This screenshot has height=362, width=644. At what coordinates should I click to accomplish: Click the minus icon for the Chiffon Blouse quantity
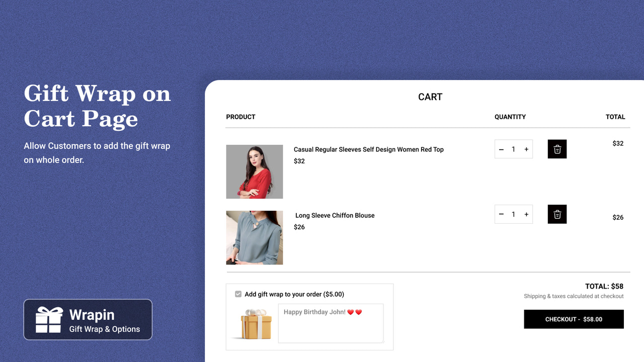501,214
